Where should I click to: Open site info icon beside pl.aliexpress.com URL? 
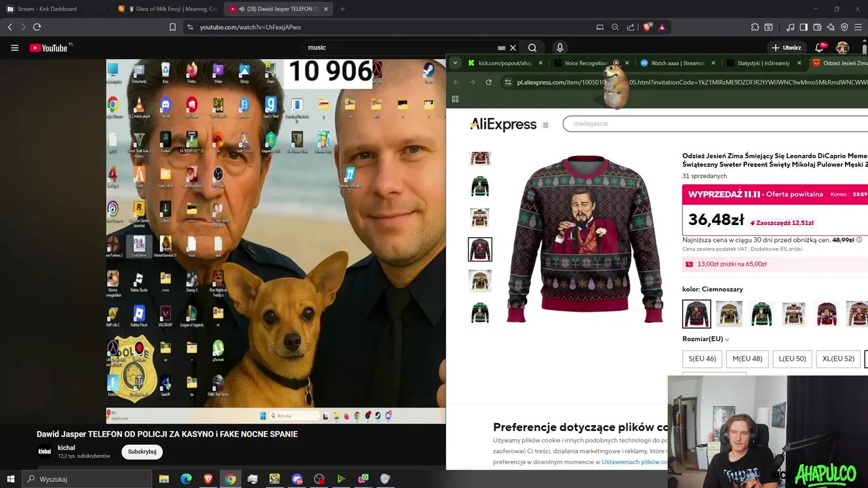[x=508, y=82]
